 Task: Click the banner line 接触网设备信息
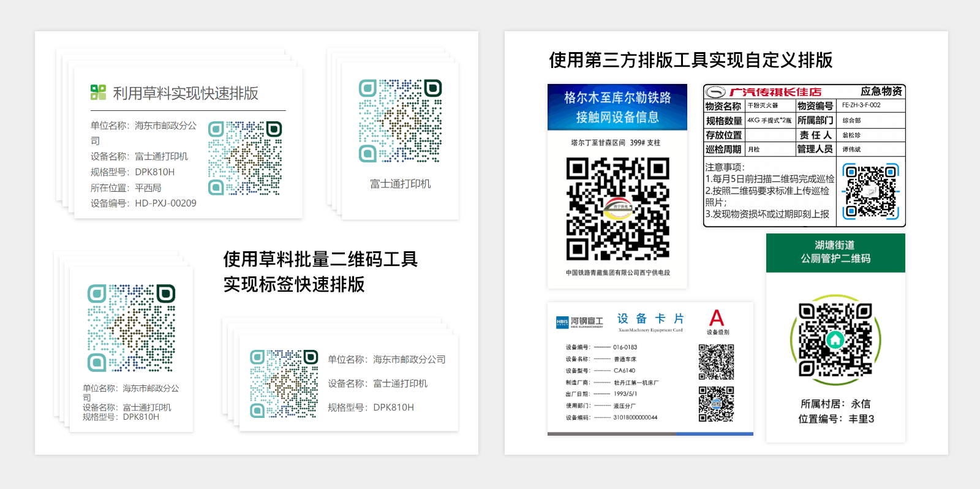point(617,117)
